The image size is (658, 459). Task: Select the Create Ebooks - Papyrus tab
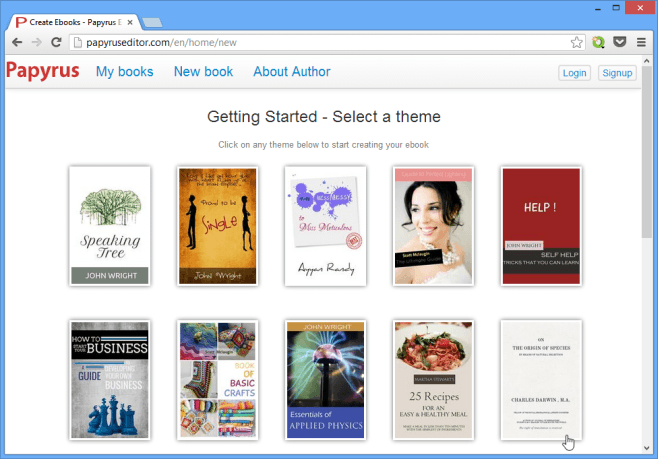point(75,22)
